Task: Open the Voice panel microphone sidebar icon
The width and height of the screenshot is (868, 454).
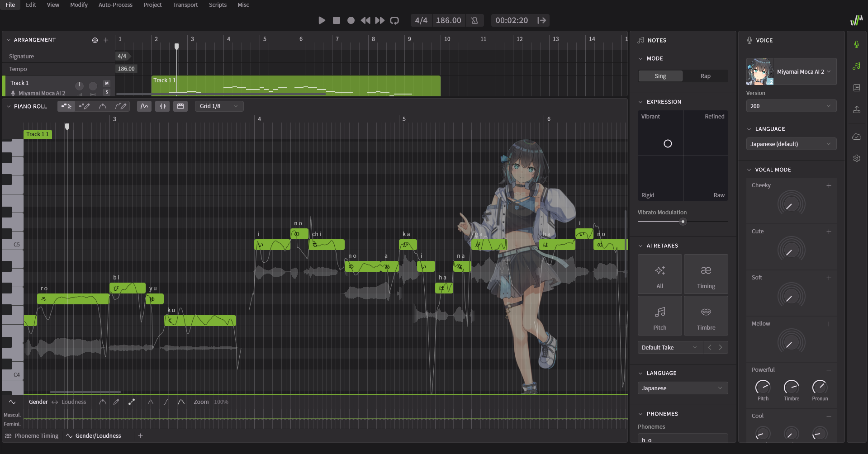Action: click(x=856, y=44)
